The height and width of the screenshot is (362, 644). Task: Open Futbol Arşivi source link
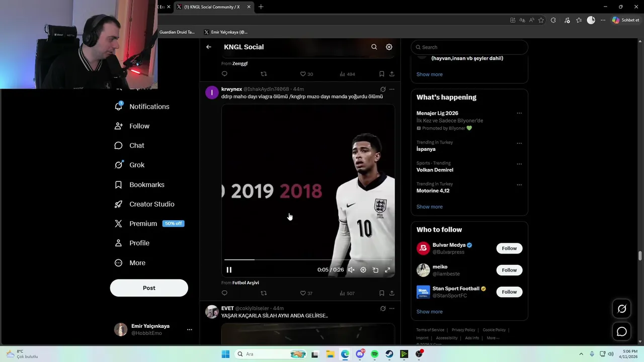point(246,283)
